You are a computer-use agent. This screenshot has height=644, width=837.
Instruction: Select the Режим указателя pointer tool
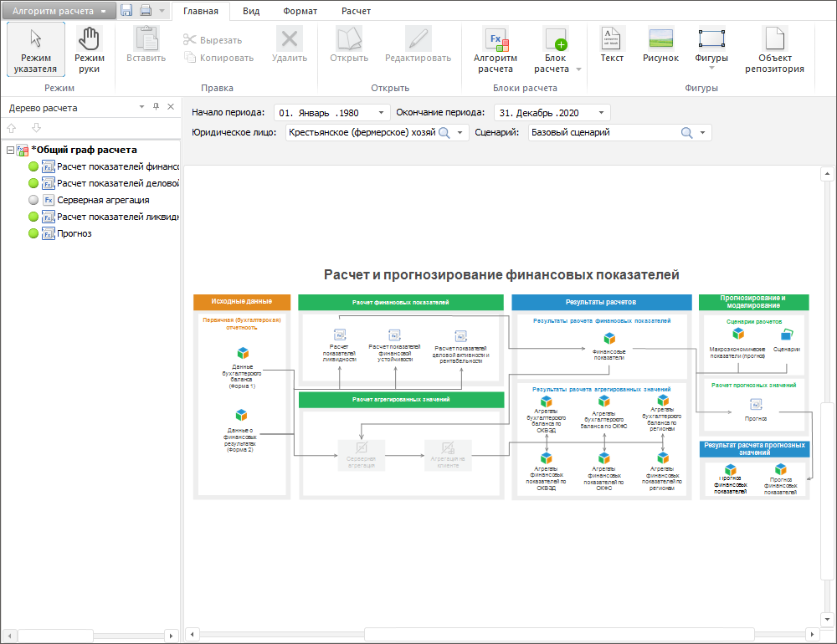point(35,50)
